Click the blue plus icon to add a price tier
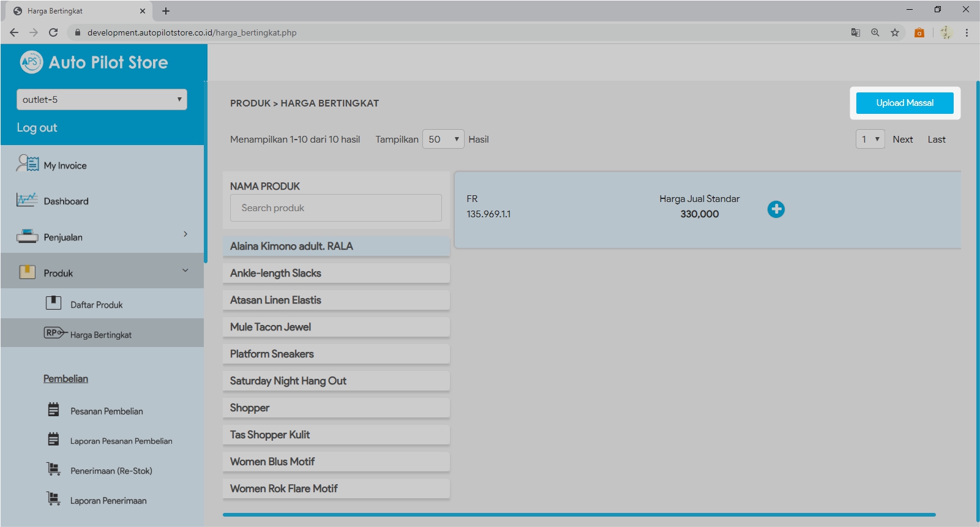The height and width of the screenshot is (527, 980). 776,209
